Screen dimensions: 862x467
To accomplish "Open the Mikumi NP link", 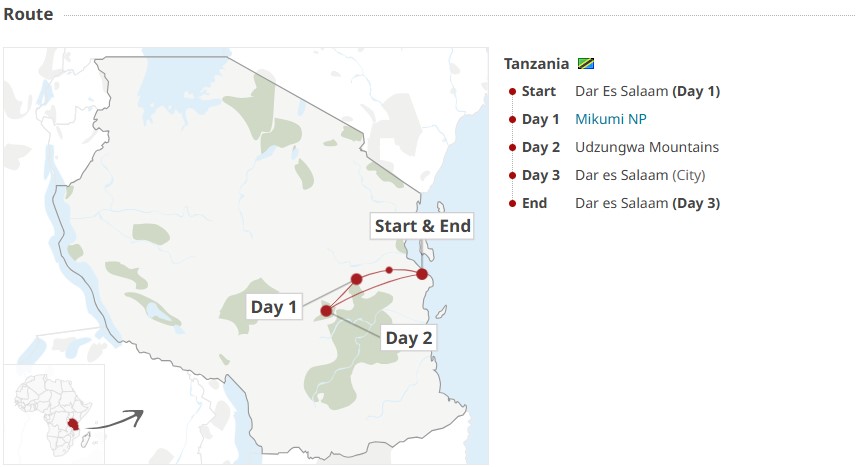I will point(611,119).
